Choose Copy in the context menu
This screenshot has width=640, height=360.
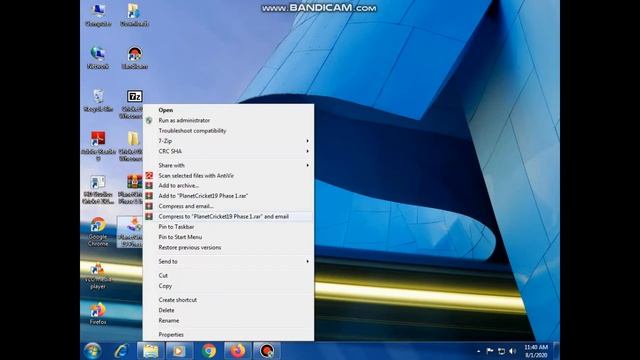coord(228,286)
